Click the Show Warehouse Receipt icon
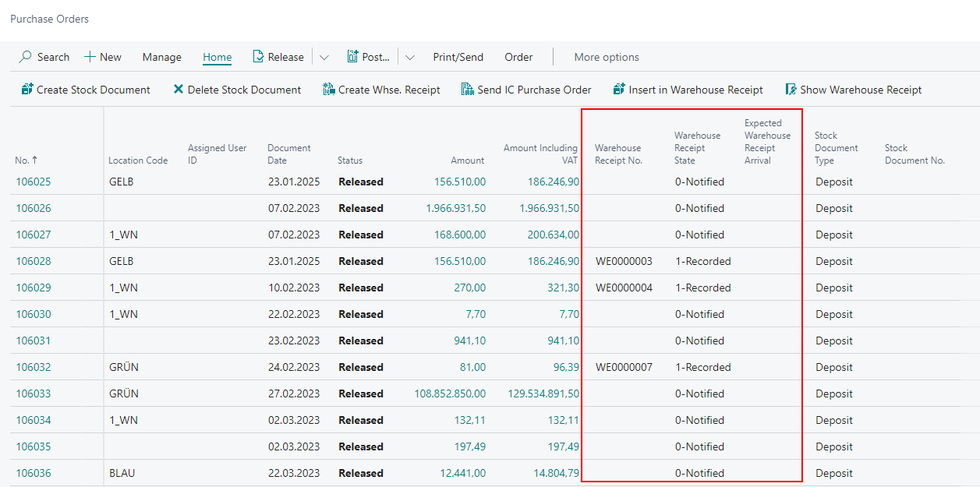Viewport: 980px width, 487px height. pos(791,90)
